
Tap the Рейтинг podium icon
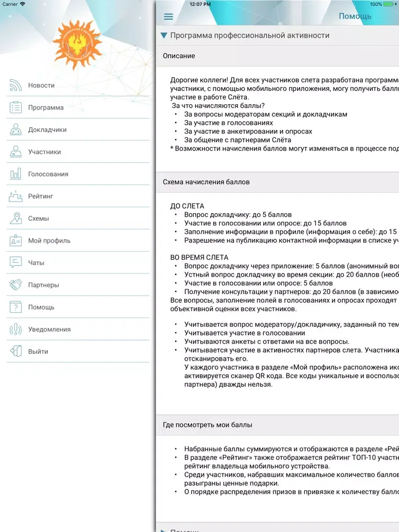point(15,196)
